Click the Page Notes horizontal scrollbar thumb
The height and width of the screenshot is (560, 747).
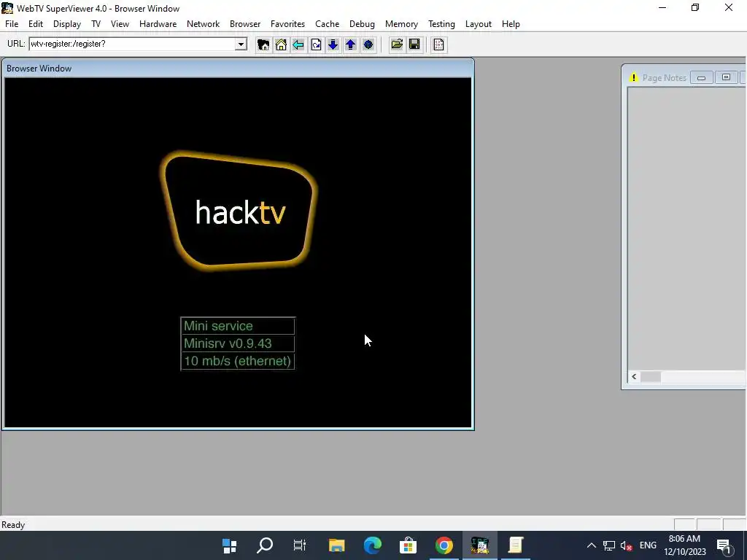[x=650, y=377]
